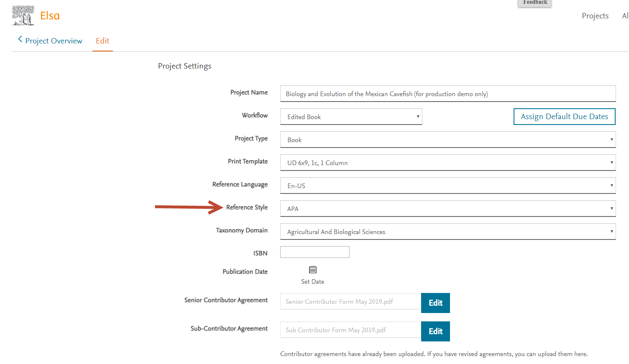The image size is (629, 364).
Task: Click the Set Date label
Action: tap(312, 281)
